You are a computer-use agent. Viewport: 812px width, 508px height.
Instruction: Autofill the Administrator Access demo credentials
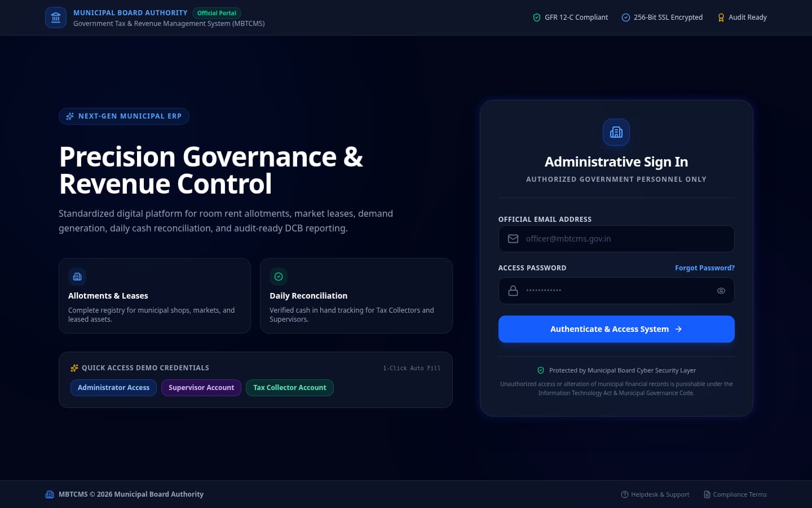coord(113,388)
